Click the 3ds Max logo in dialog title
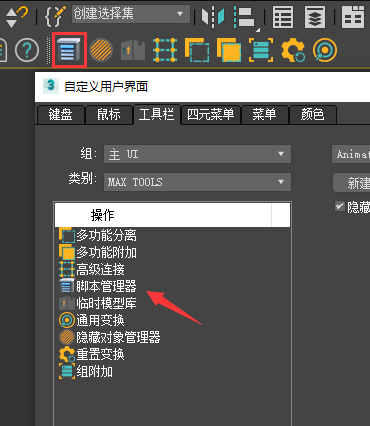370x426 pixels. point(51,86)
